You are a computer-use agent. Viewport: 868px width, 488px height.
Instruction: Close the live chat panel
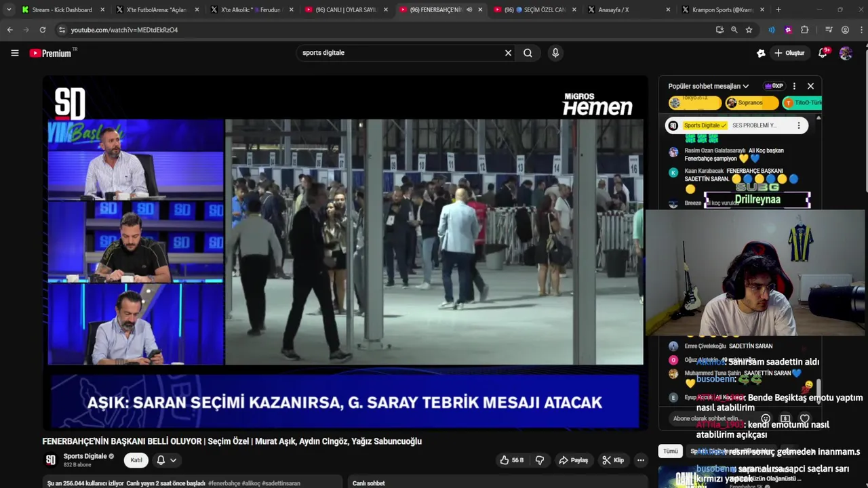810,86
